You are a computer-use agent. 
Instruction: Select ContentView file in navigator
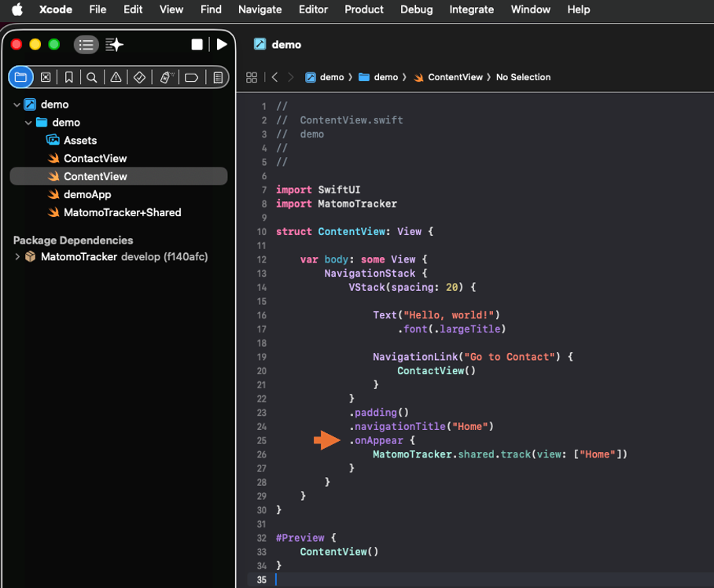tap(119, 176)
